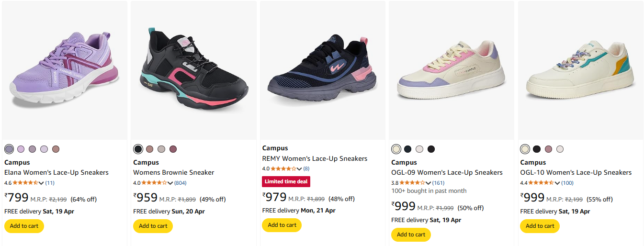This screenshot has width=644, height=246.
Task: Open rating popover chevron for OGL-09 sneakers
Action: (x=428, y=183)
